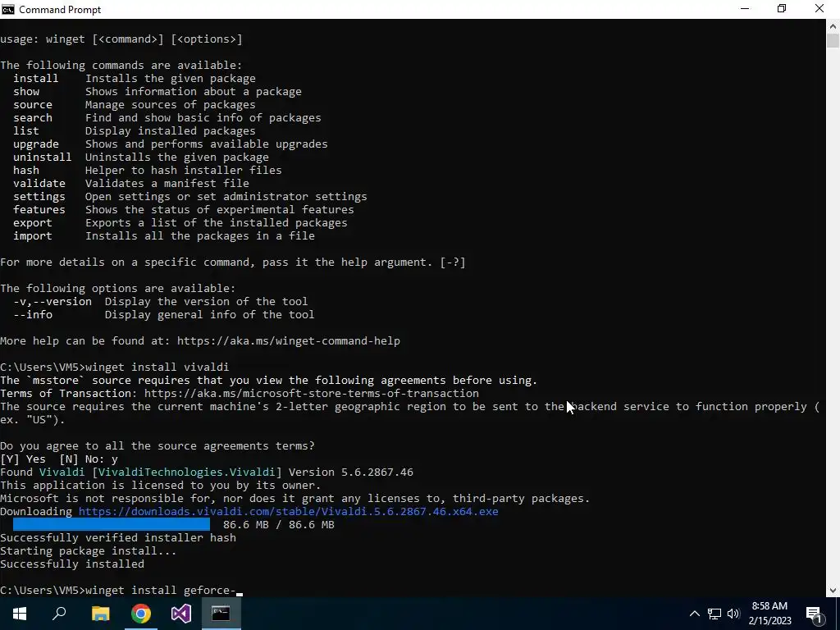Click the 'Successfully installed' line
The width and height of the screenshot is (840, 630).
(x=72, y=564)
